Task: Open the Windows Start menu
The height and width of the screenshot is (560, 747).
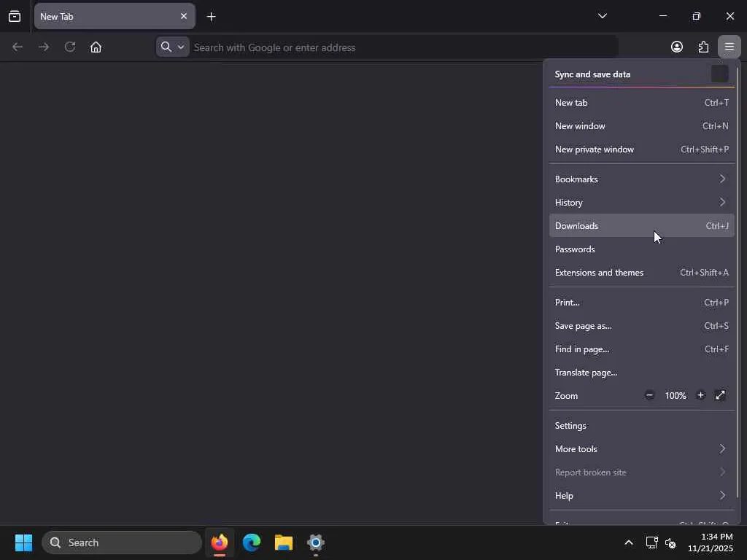Action: [23, 542]
